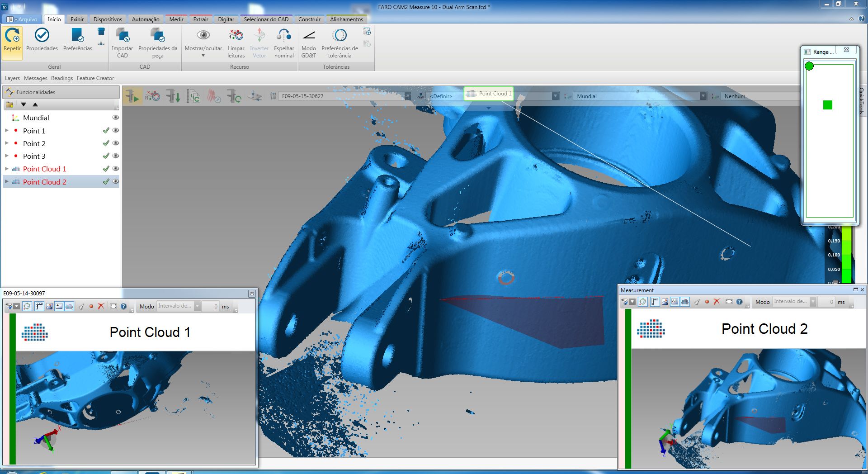Click the green square in Range window
Viewport: 868px width, 474px height.
[x=827, y=105]
